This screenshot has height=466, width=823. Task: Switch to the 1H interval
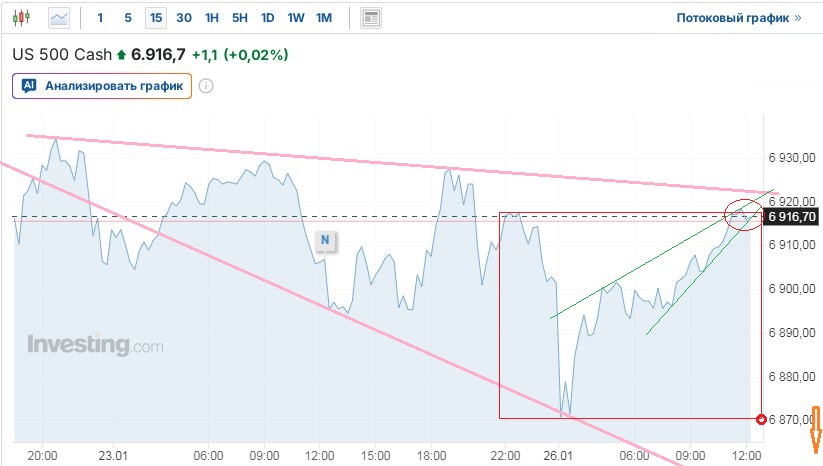[x=212, y=17]
